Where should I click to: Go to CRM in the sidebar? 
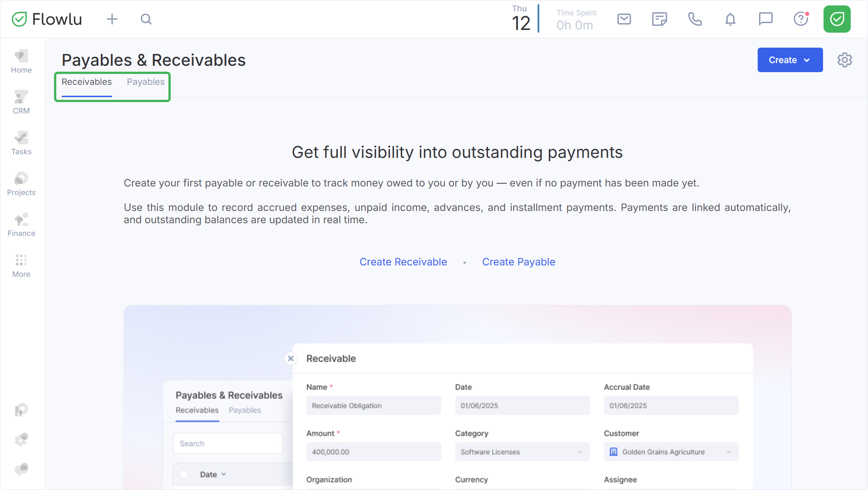click(21, 103)
